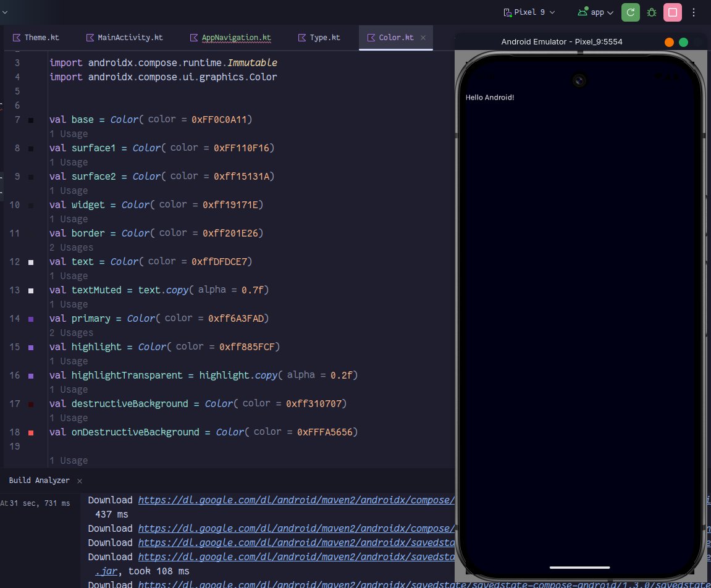Switch to the Type.kt tab

click(x=319, y=38)
